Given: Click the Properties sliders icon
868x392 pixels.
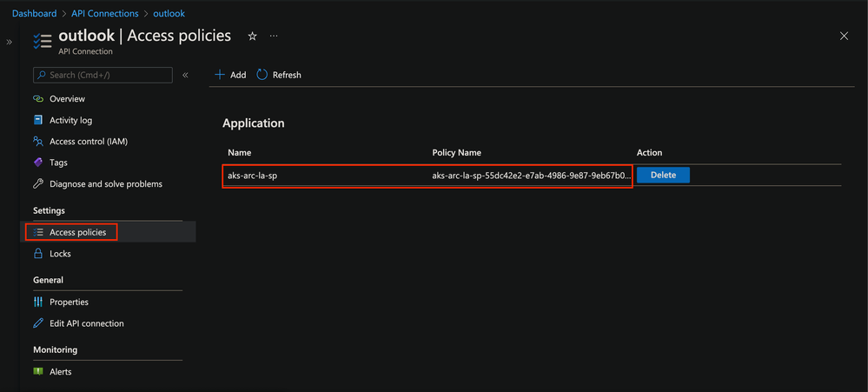Looking at the screenshot, I should (38, 302).
